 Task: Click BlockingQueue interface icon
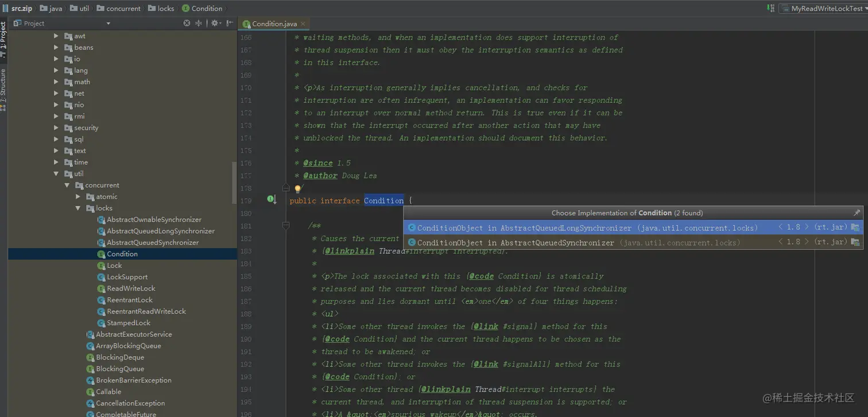point(90,369)
